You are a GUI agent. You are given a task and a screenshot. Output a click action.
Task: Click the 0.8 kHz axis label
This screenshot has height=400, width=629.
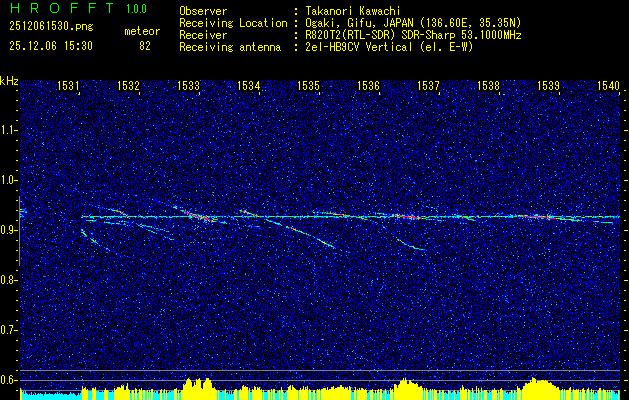pyautogui.click(x=8, y=280)
